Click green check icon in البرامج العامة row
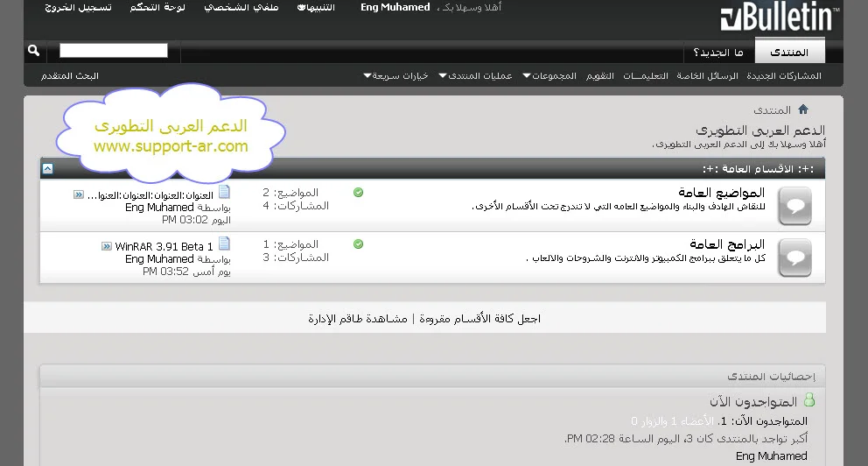 click(x=358, y=244)
